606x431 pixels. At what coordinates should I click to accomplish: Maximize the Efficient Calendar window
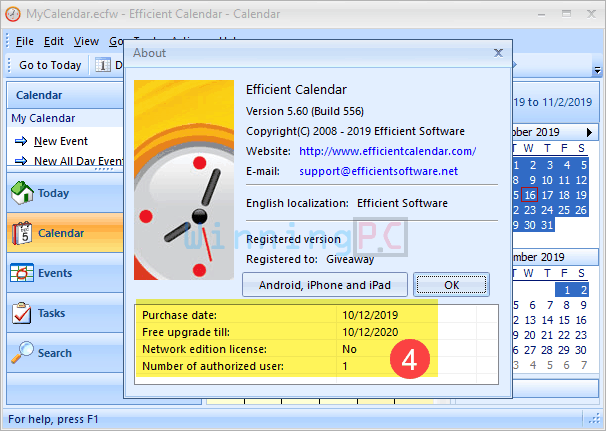click(566, 14)
